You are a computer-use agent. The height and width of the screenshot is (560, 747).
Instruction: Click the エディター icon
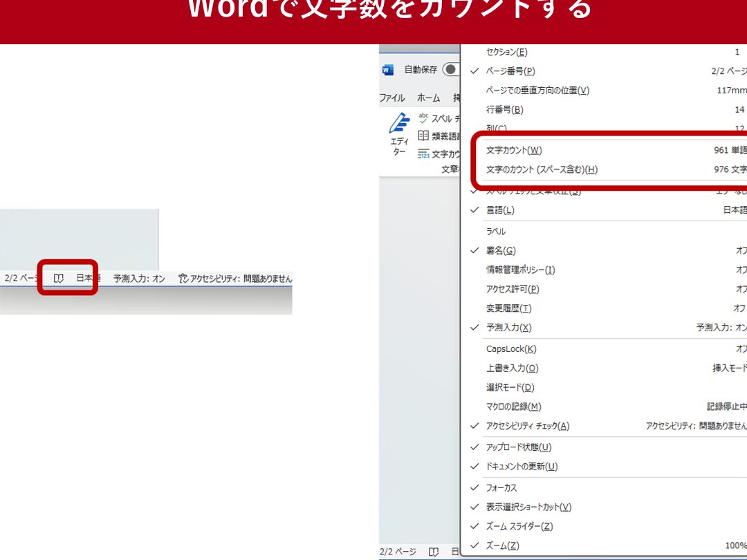tap(399, 123)
